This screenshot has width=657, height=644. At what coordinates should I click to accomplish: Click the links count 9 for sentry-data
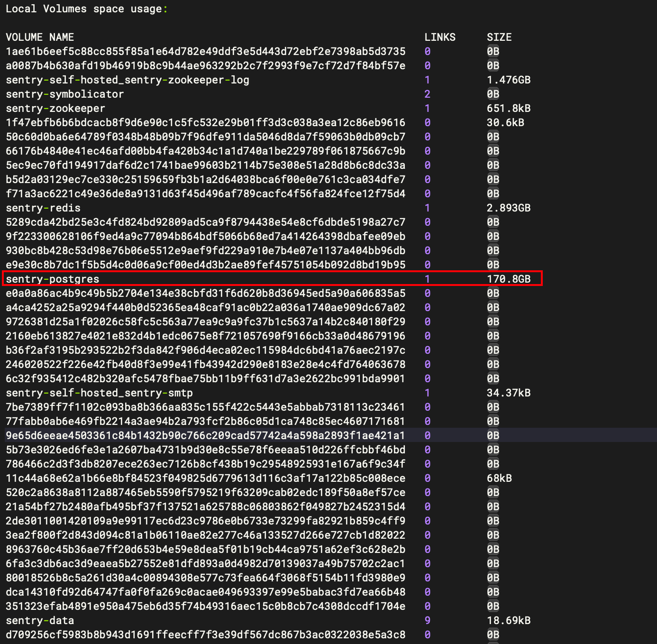click(428, 620)
